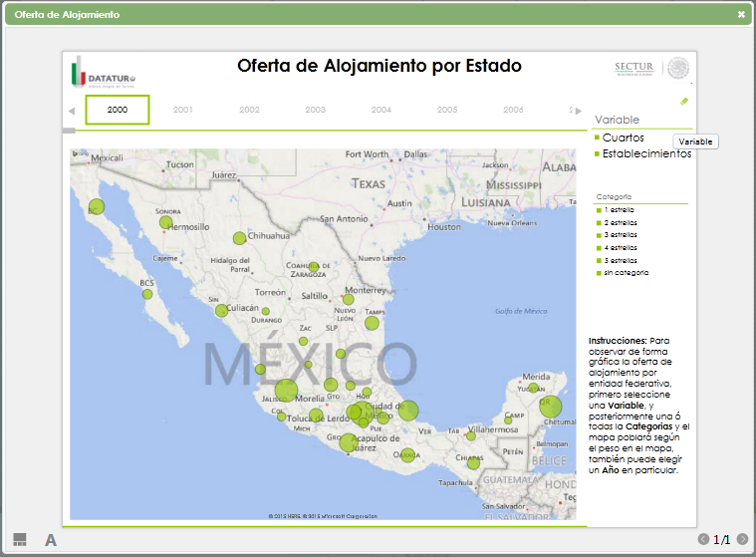Click the Chiapas bubble on map
Screen dimensions: 756x557
tap(473, 463)
